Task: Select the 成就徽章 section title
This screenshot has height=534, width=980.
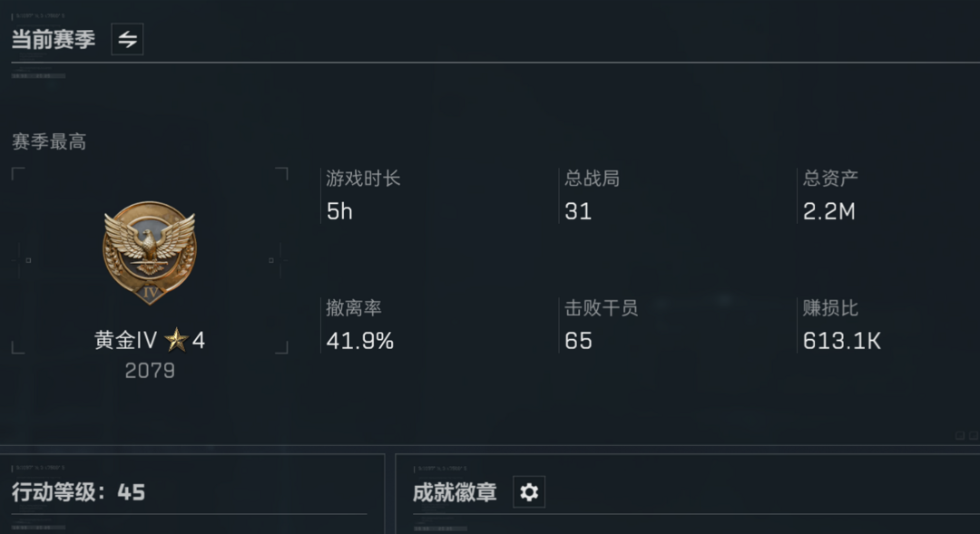Action: pyautogui.click(x=455, y=492)
